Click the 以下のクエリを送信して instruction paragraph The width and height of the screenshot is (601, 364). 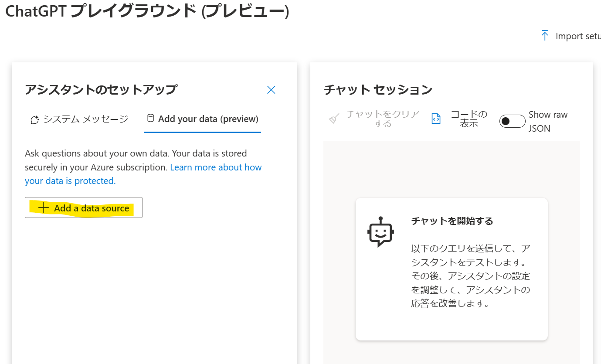point(471,276)
